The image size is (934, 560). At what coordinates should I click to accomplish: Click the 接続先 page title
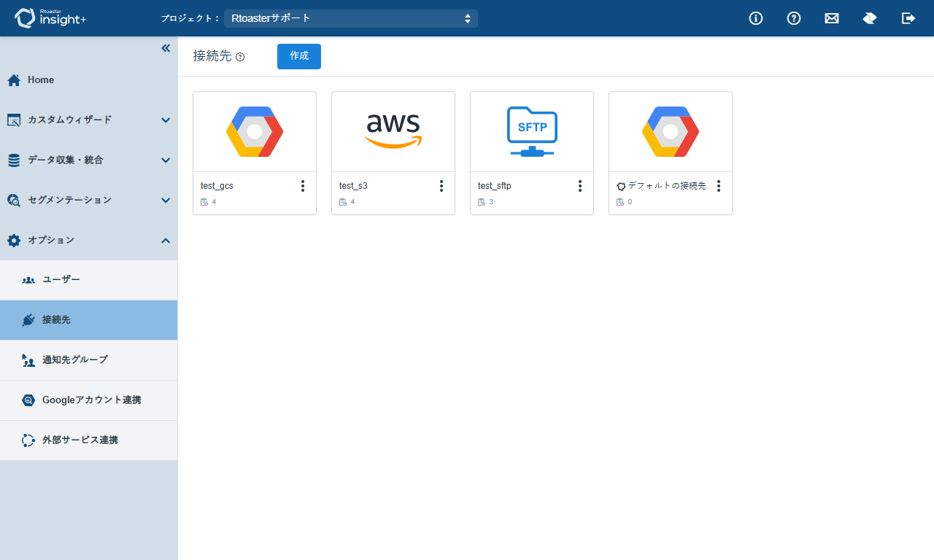click(x=212, y=56)
